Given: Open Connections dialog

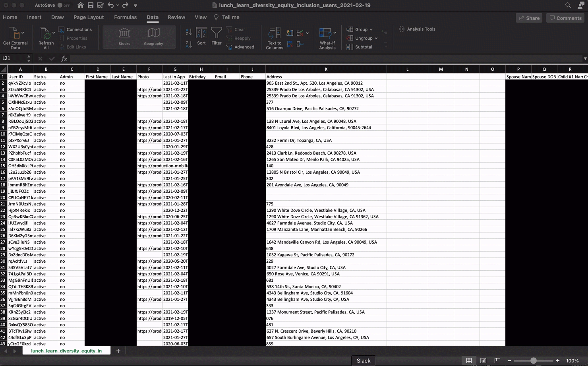Looking at the screenshot, I should (75, 29).
